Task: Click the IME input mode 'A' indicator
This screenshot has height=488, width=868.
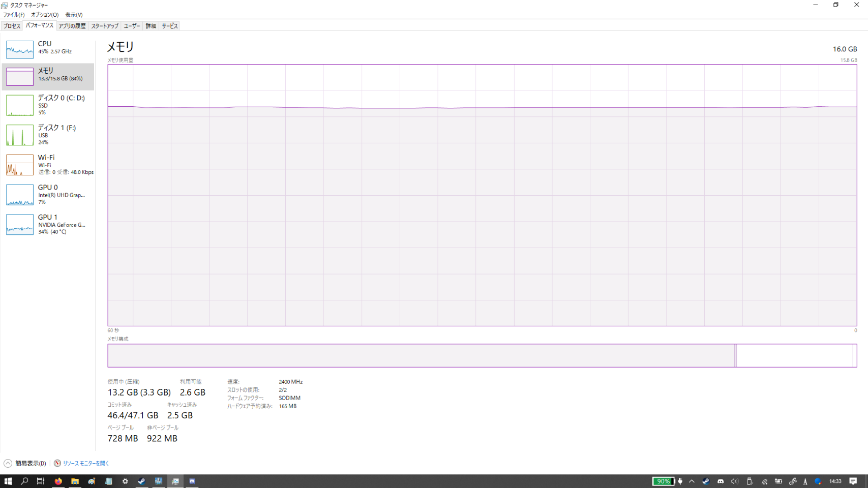Action: point(805,481)
